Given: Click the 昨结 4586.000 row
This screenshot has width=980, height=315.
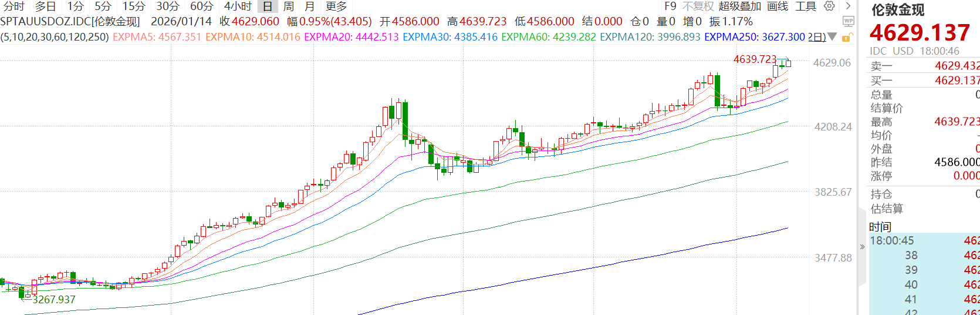Looking at the screenshot, I should pos(924,162).
